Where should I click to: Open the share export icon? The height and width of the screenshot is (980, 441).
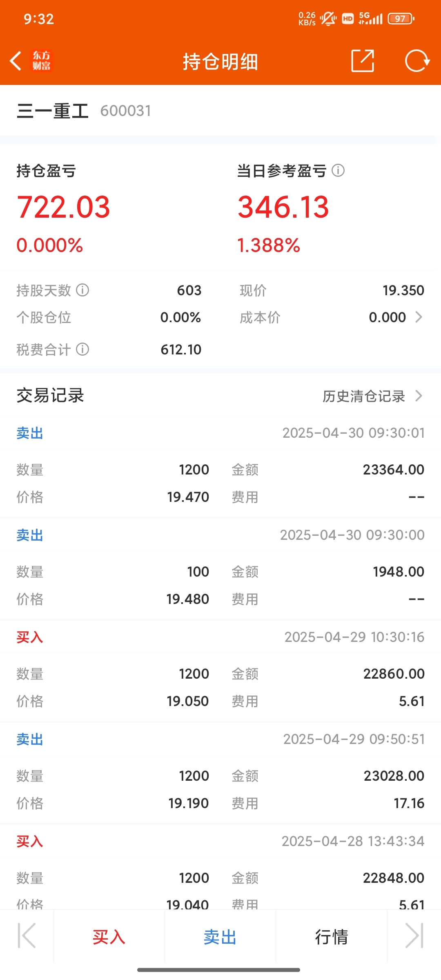click(363, 61)
